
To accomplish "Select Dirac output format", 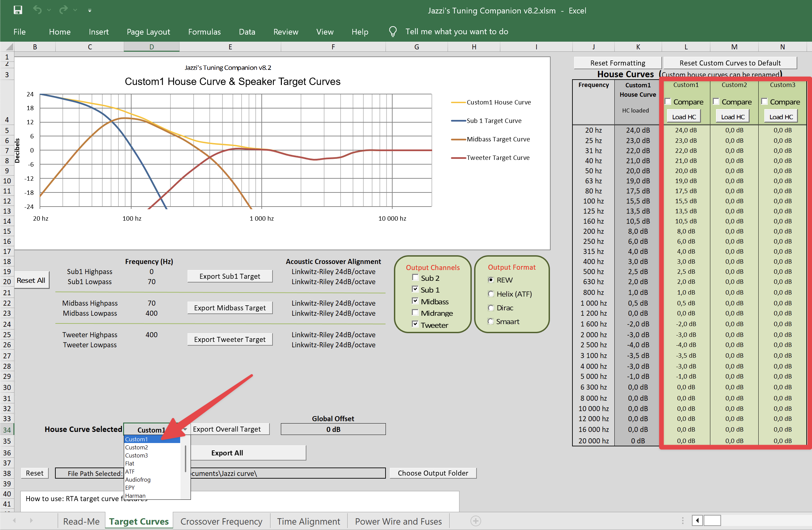I will (x=491, y=308).
